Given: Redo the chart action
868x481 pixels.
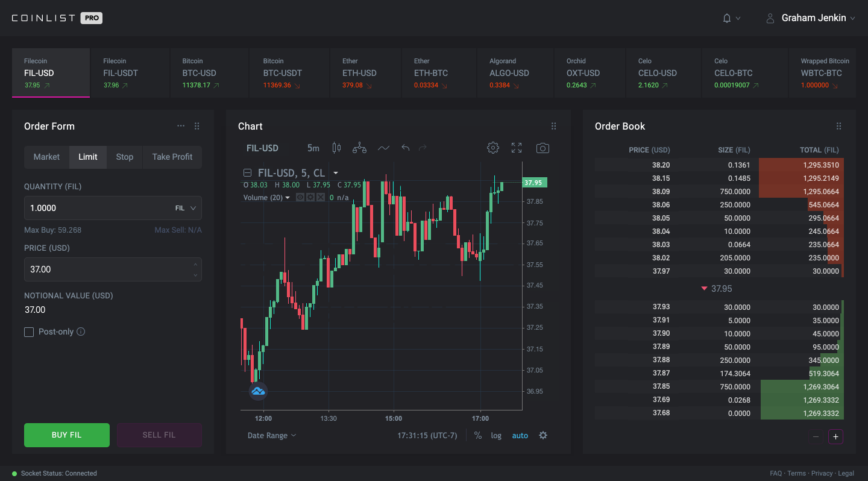Looking at the screenshot, I should click(x=423, y=148).
